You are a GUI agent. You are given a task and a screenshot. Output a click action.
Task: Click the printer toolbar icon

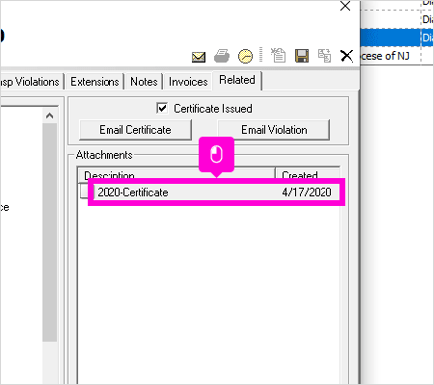[222, 56]
